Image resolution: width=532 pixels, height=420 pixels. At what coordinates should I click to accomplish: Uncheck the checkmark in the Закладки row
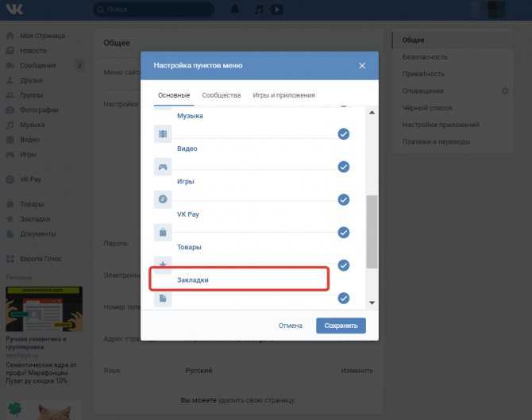click(x=343, y=265)
